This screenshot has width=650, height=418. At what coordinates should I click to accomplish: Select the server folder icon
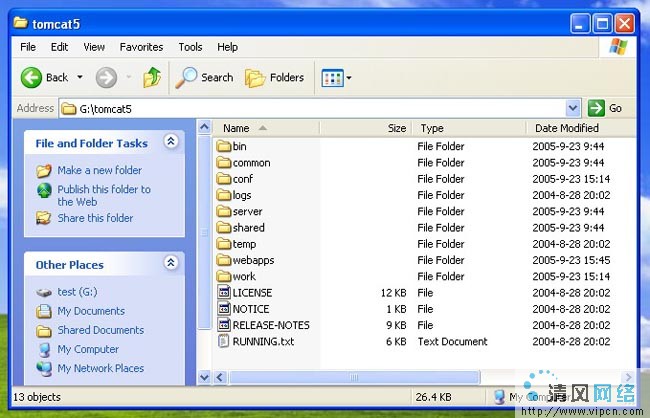pos(224,211)
